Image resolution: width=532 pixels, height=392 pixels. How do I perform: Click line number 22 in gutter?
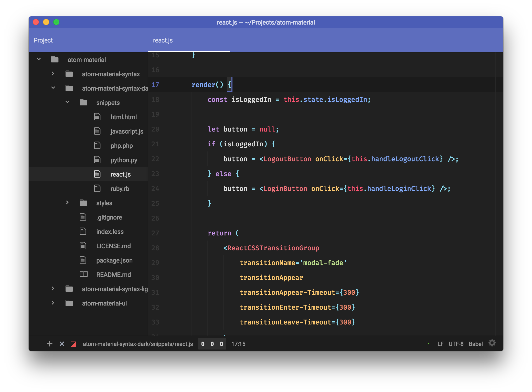click(155, 159)
